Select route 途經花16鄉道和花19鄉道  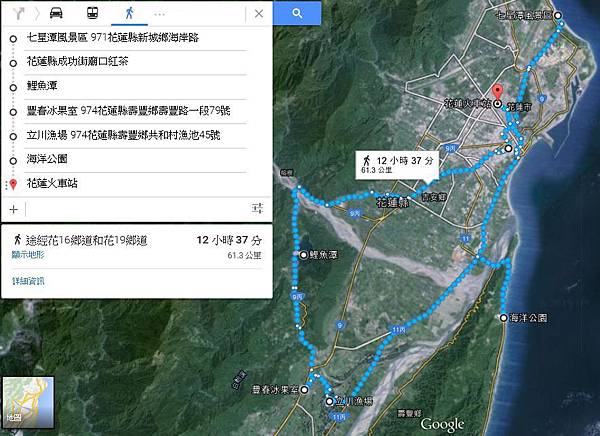[x=86, y=241]
